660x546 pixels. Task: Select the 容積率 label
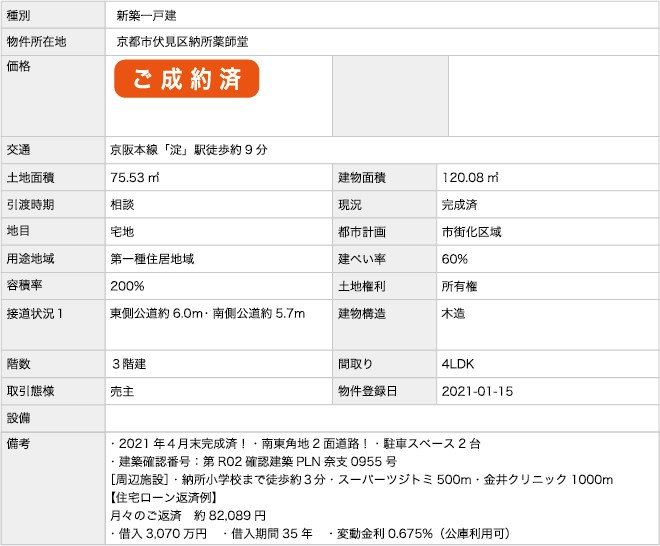[x=24, y=285]
